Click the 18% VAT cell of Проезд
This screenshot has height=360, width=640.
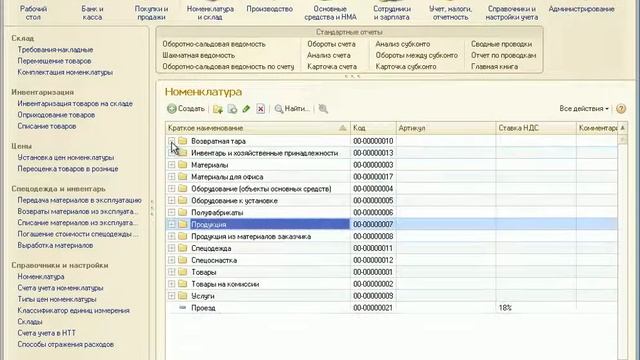click(x=536, y=307)
